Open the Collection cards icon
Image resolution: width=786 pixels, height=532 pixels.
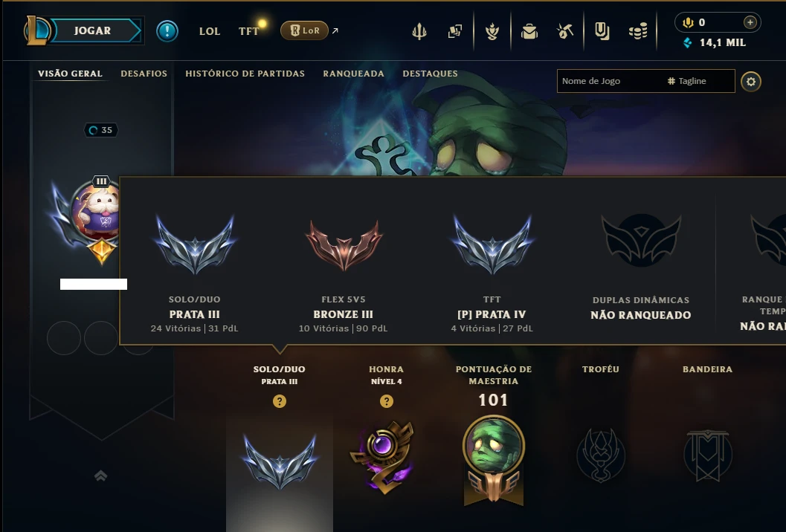[455, 31]
